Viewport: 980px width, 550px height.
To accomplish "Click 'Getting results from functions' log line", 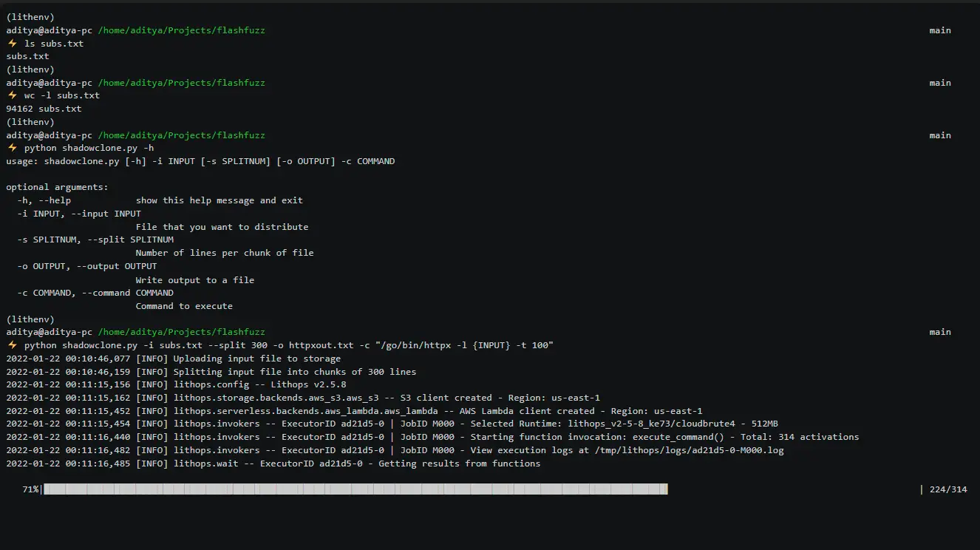I will click(273, 464).
